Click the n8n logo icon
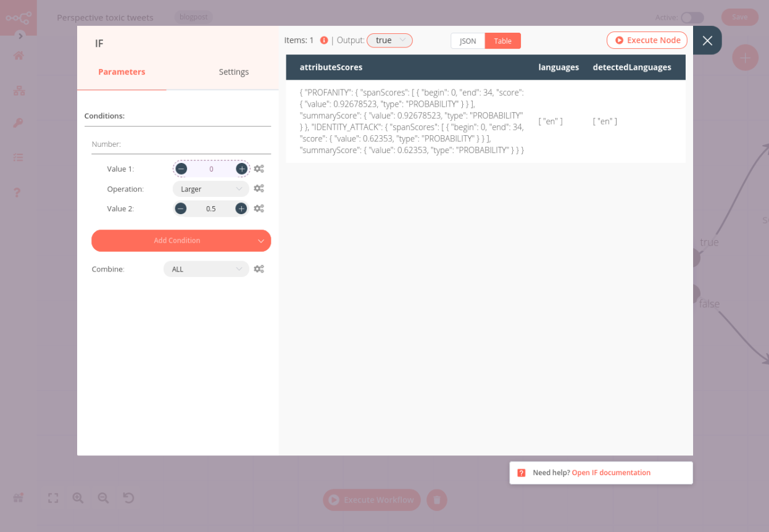Image resolution: width=769 pixels, height=532 pixels. pyautogui.click(x=19, y=17)
